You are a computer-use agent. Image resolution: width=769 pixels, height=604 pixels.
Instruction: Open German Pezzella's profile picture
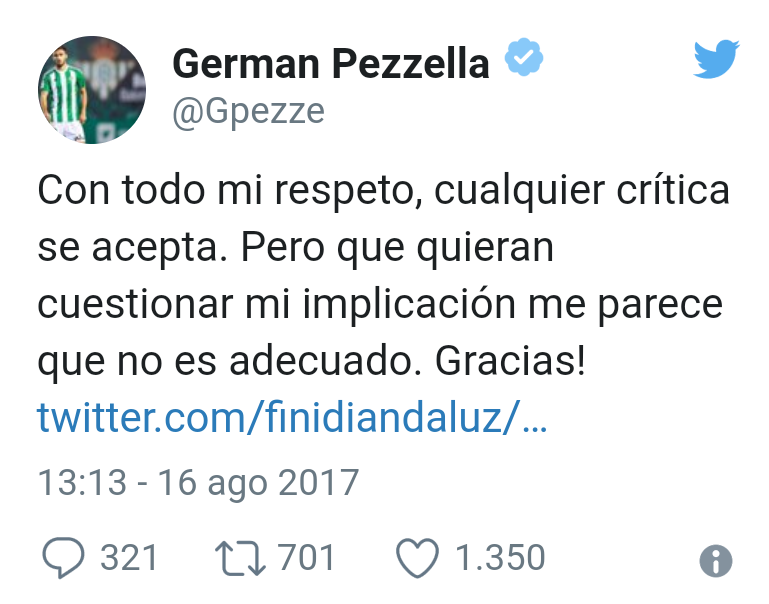(92, 90)
